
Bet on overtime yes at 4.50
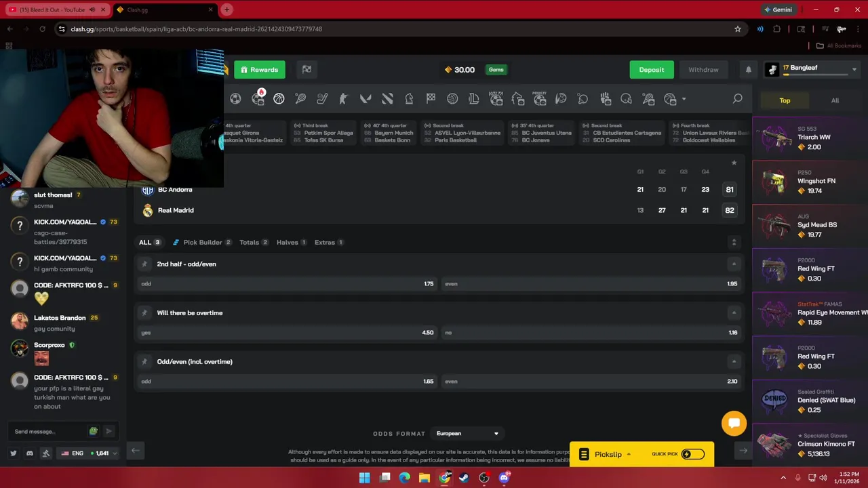(288, 333)
